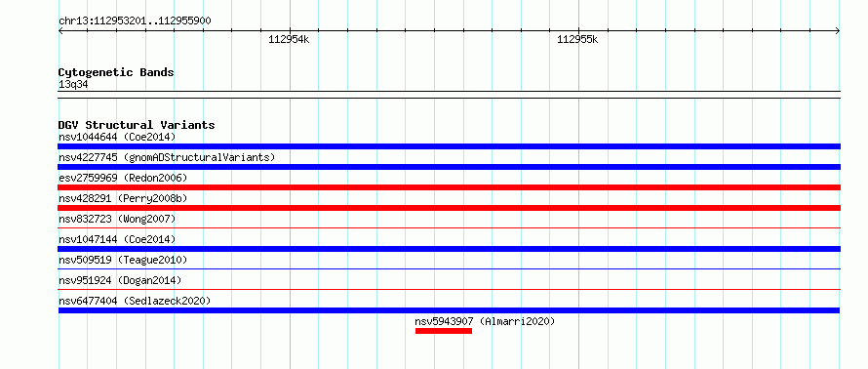Viewport: 868px width, 369px height.
Task: Select the blue bar under nsv4227745
Action: 449,167
